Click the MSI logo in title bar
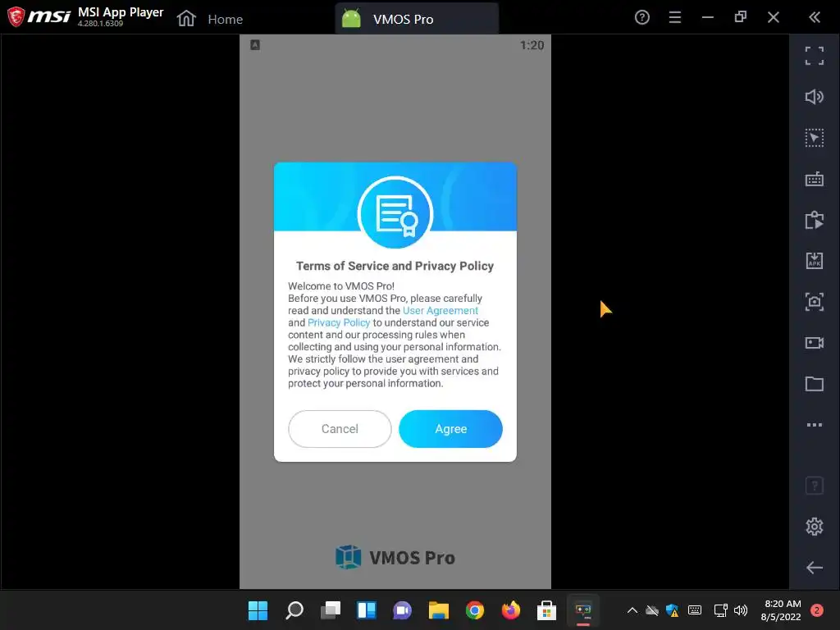The image size is (840, 630). coord(39,16)
